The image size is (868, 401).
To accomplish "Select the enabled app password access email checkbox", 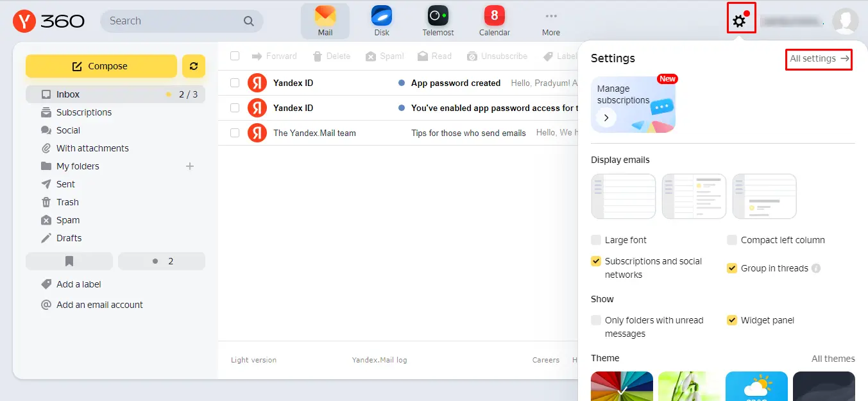I will point(235,108).
